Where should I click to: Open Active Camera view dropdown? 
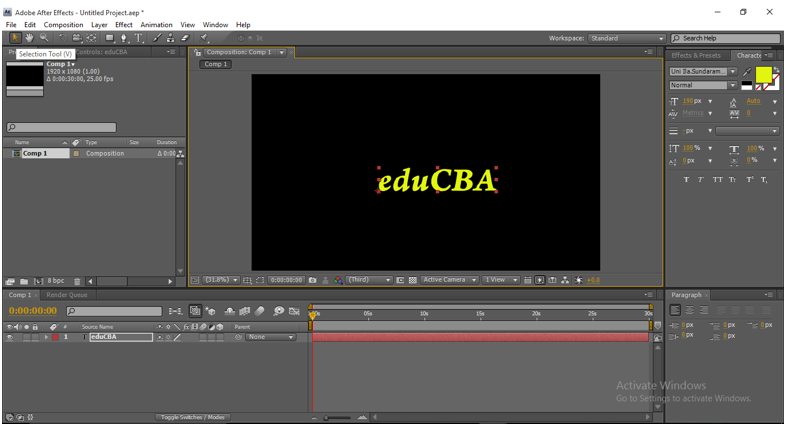(x=449, y=280)
